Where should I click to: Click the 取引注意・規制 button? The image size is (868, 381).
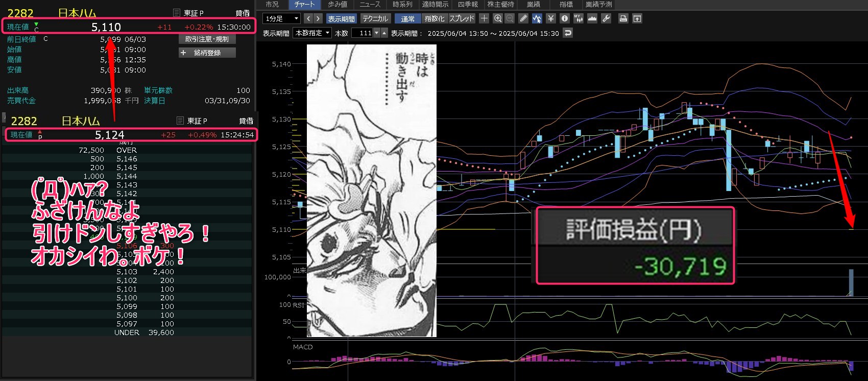click(x=207, y=39)
